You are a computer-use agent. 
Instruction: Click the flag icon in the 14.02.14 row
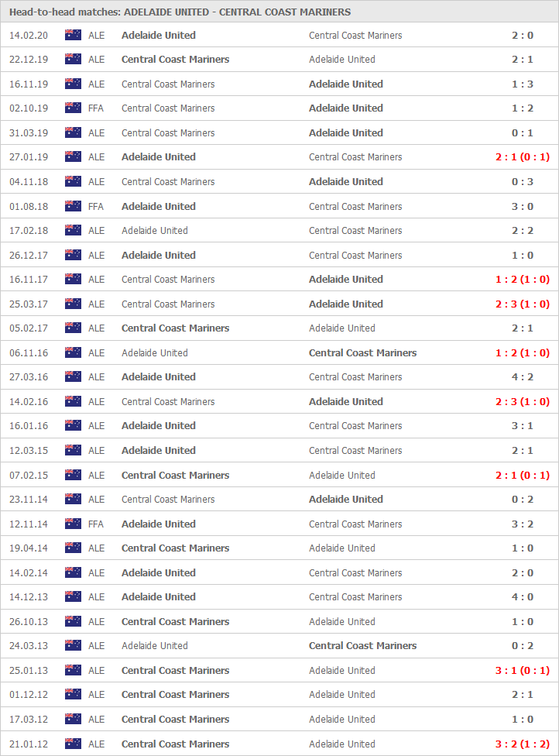(x=73, y=572)
